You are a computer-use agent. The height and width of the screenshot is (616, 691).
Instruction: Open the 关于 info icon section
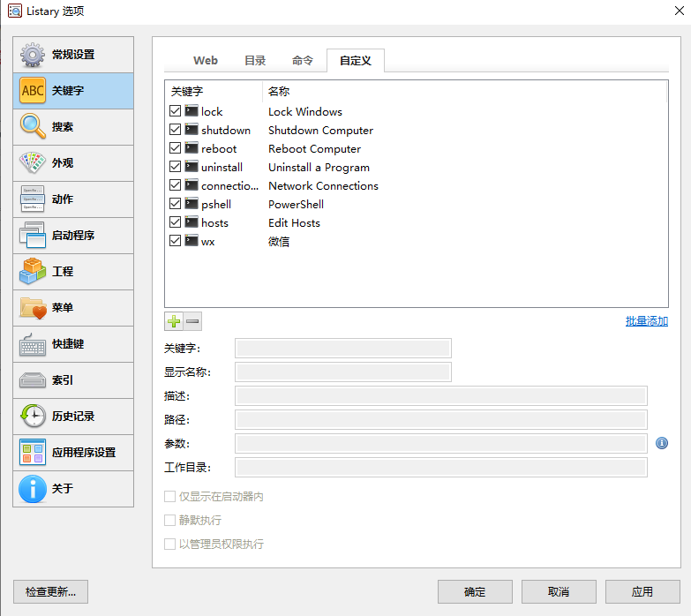point(33,488)
